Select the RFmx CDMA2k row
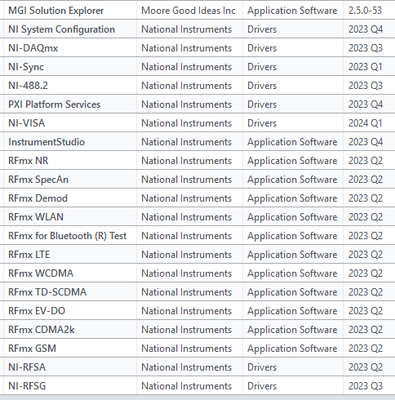Image resolution: width=395 pixels, height=400 pixels. coord(197,330)
